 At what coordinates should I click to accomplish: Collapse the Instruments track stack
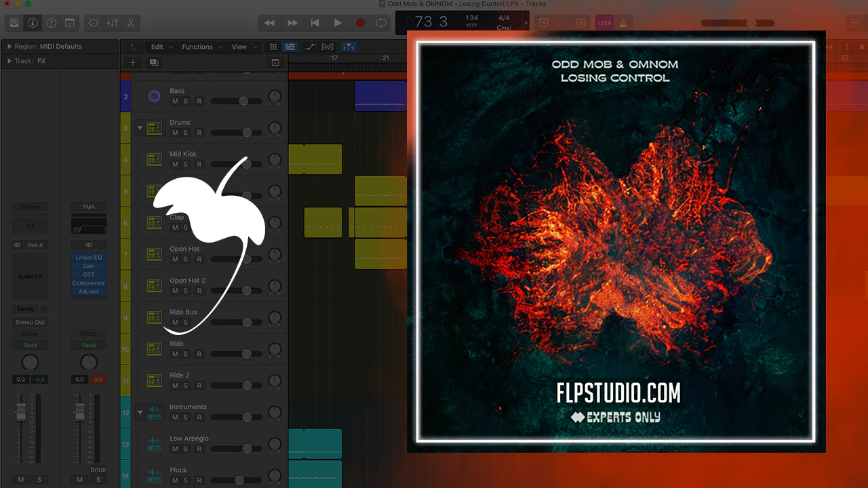click(140, 411)
